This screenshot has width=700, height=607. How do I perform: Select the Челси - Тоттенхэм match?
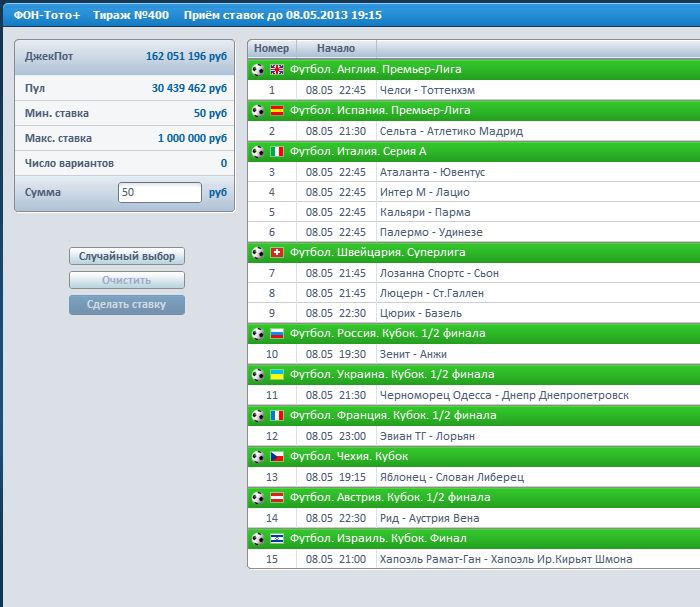[x=474, y=90]
